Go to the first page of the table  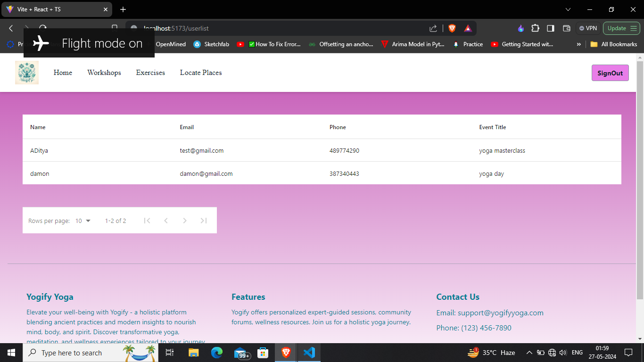pyautogui.click(x=147, y=221)
